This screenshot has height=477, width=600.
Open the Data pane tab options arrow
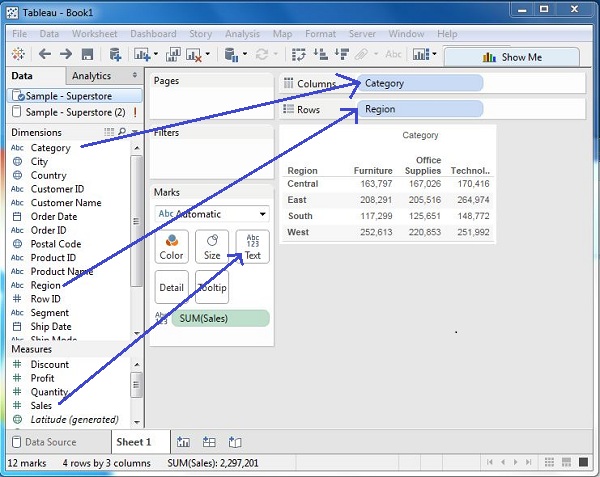(x=135, y=76)
